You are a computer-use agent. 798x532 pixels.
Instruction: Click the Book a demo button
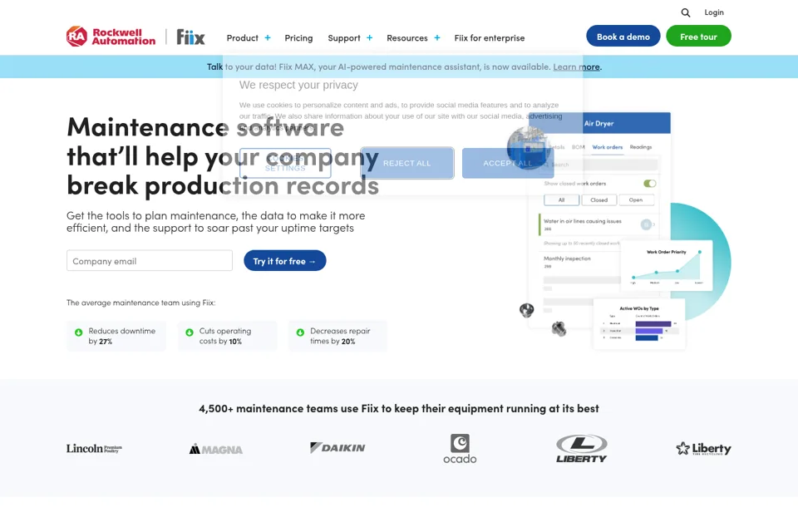tap(623, 36)
